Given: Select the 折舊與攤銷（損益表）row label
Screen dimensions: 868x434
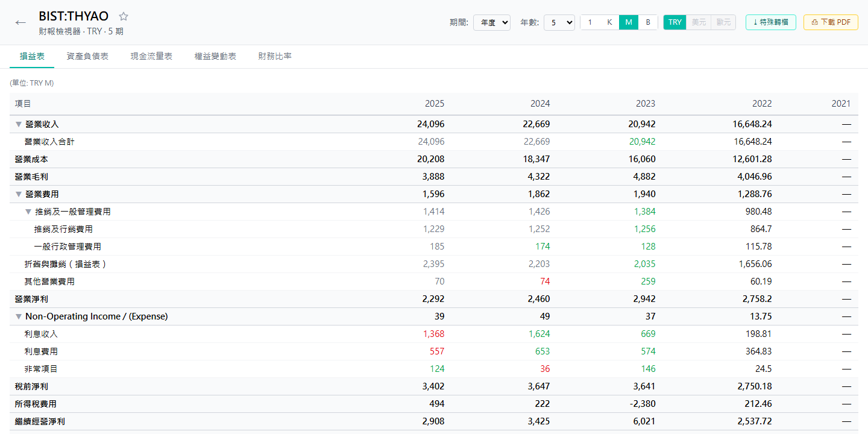Looking at the screenshot, I should [65, 264].
